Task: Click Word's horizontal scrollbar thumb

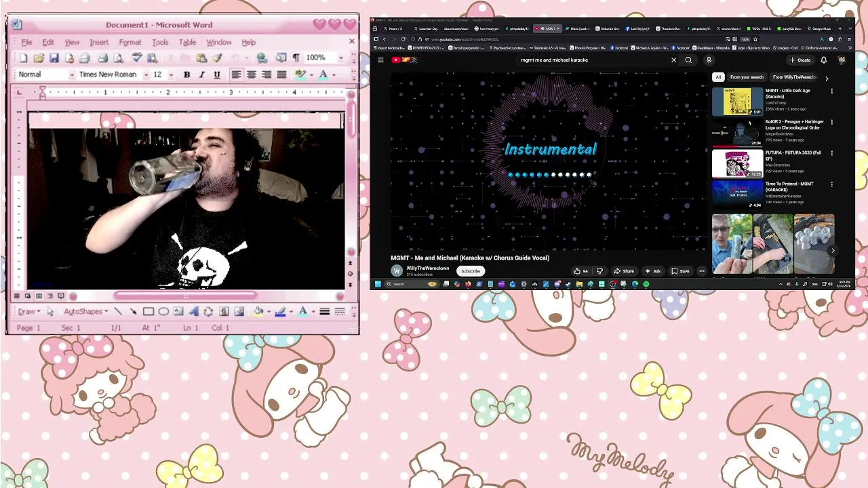Action: [185, 296]
